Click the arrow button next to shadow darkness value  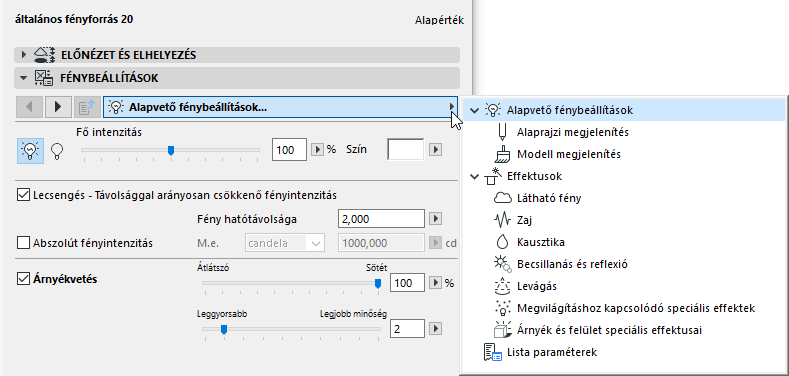click(437, 283)
